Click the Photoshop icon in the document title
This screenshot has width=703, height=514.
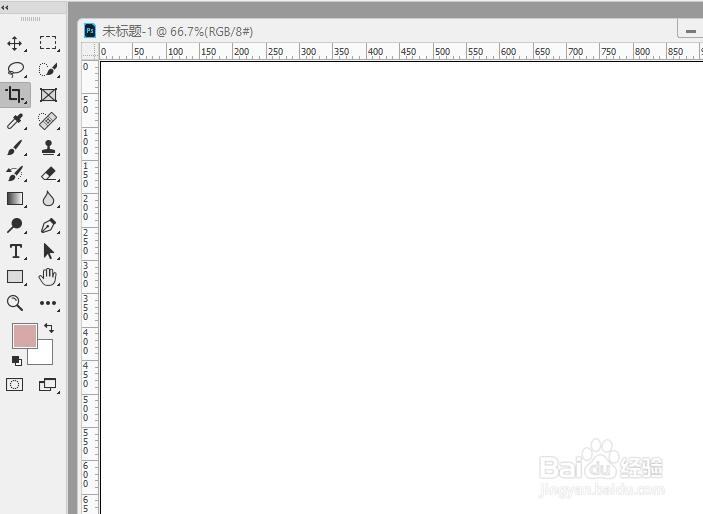click(90, 30)
